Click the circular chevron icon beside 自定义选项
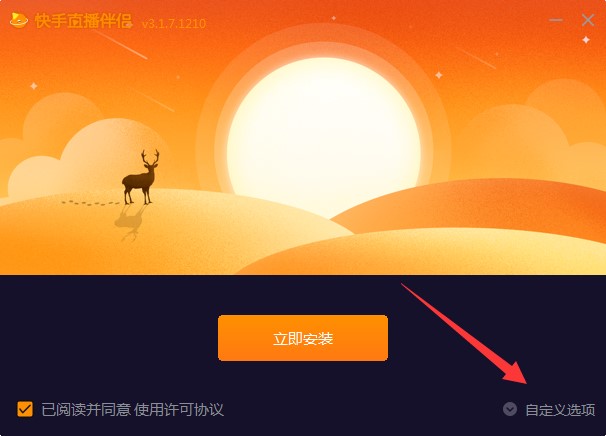 (x=510, y=409)
